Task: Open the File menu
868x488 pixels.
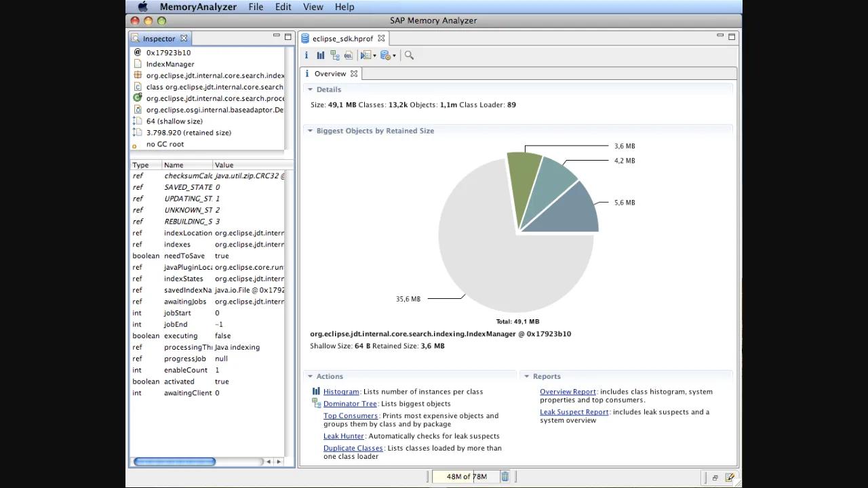Action: (256, 7)
